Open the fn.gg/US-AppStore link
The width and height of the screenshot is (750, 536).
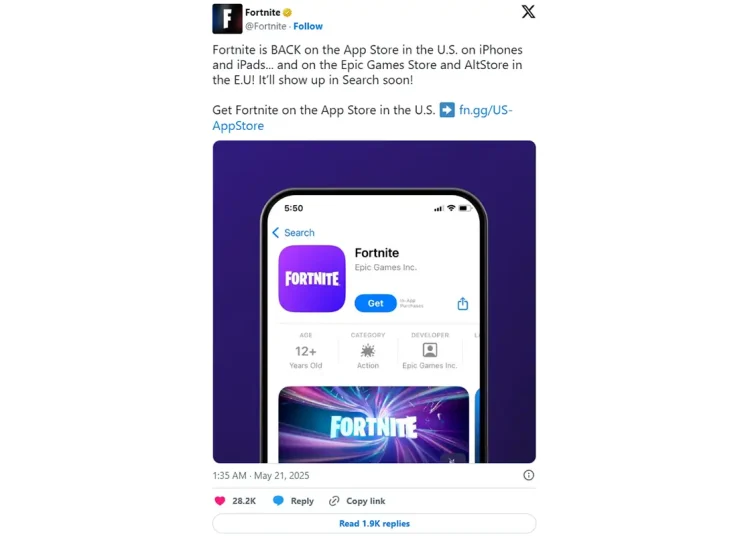(x=363, y=118)
